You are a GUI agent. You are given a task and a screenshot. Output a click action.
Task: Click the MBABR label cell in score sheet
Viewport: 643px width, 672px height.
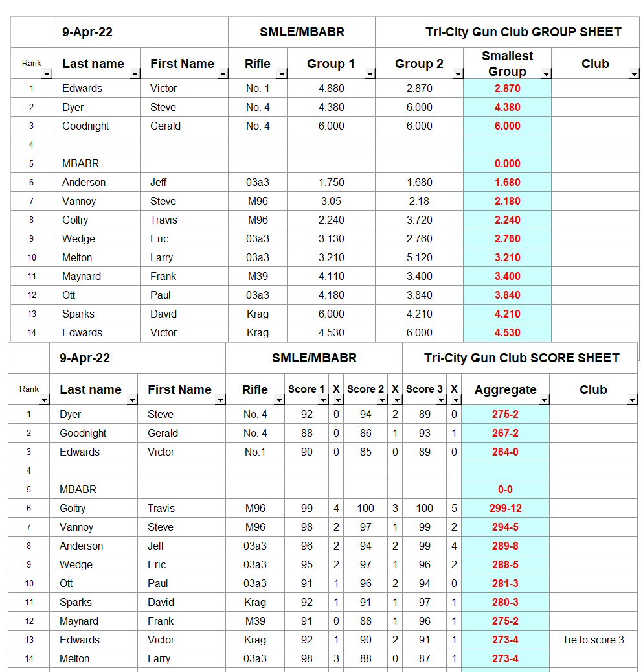[x=78, y=490]
